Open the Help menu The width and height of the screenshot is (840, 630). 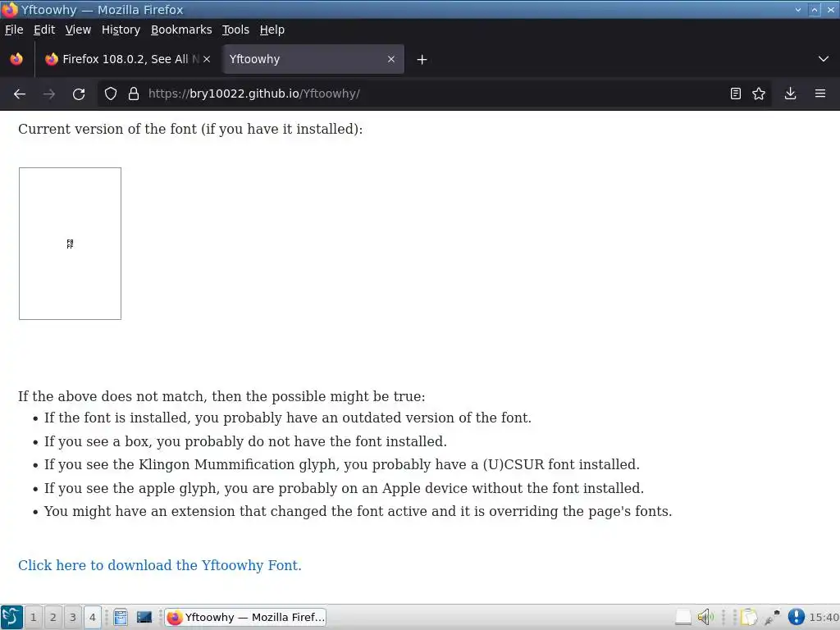tap(272, 30)
